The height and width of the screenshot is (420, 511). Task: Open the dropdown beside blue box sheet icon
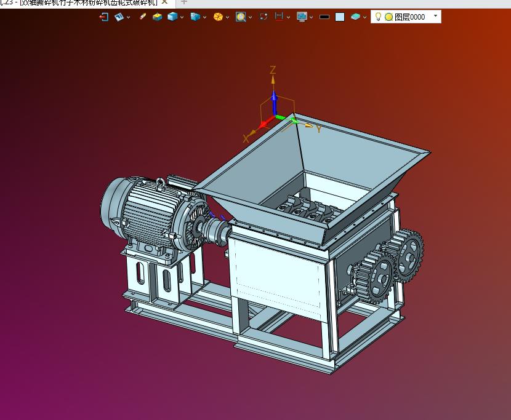click(x=204, y=17)
